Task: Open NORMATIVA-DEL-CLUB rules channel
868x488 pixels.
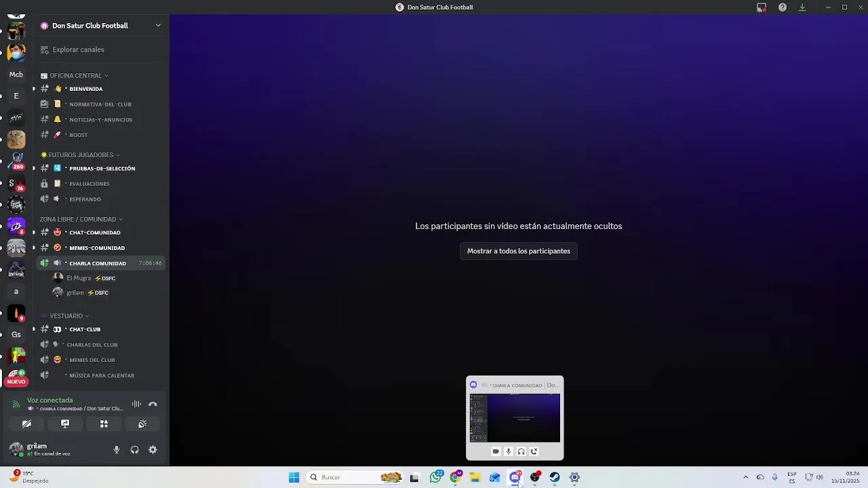Action: 102,104
